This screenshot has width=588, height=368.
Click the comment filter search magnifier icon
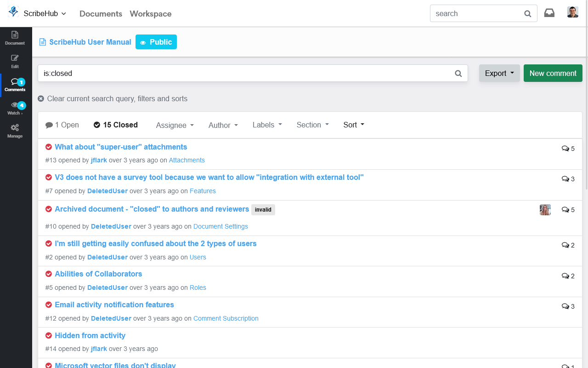click(458, 74)
